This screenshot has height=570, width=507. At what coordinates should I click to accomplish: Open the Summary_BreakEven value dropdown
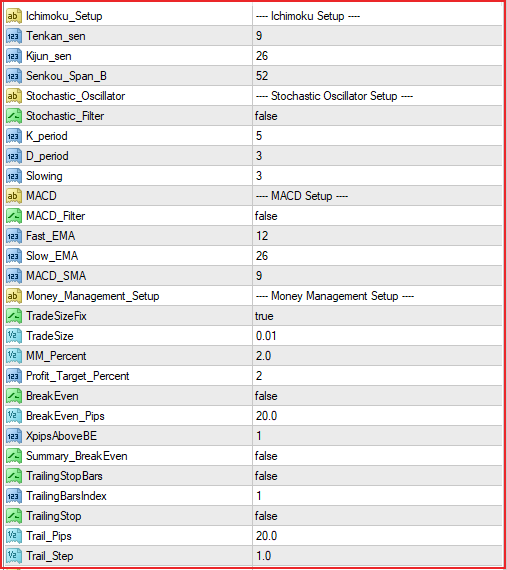point(378,456)
